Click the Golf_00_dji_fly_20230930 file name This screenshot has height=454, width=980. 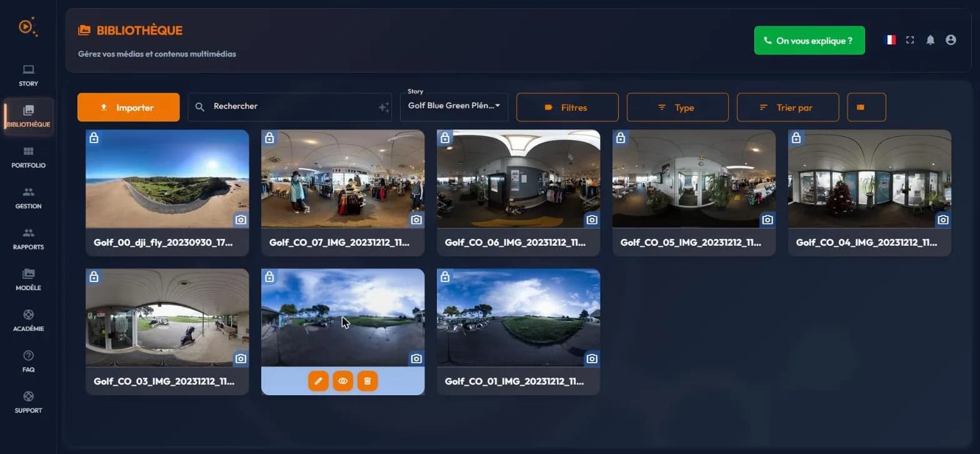click(x=163, y=242)
